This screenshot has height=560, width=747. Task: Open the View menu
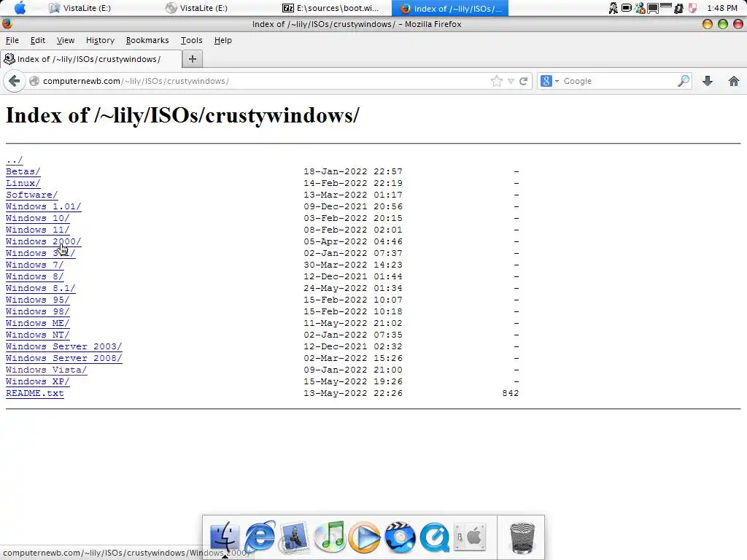coord(65,41)
